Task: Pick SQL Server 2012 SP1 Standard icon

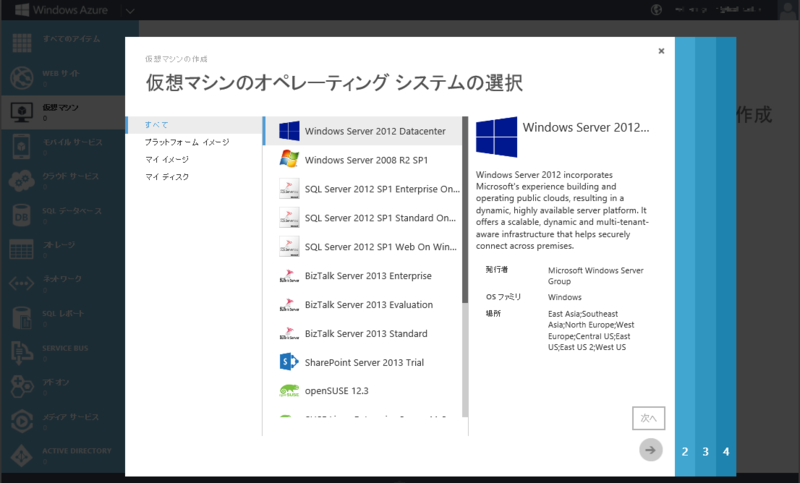Action: click(x=289, y=218)
